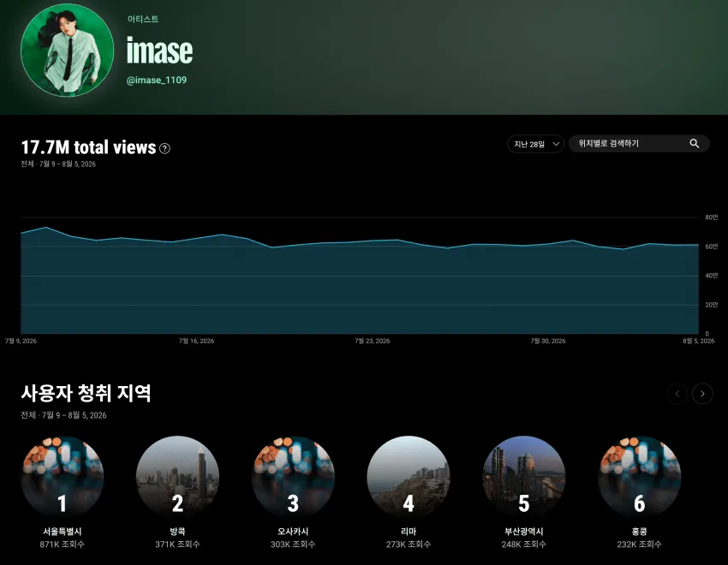
Task: Click the imase artist name title
Action: [159, 51]
